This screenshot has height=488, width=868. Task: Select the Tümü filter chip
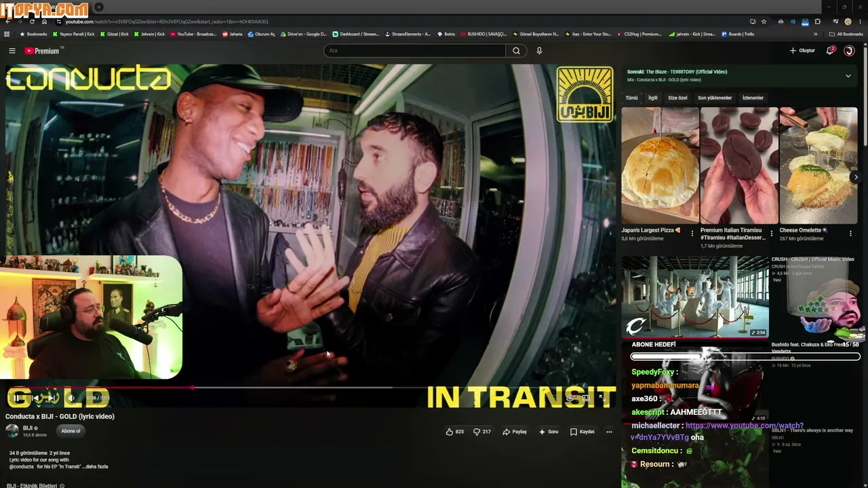631,98
